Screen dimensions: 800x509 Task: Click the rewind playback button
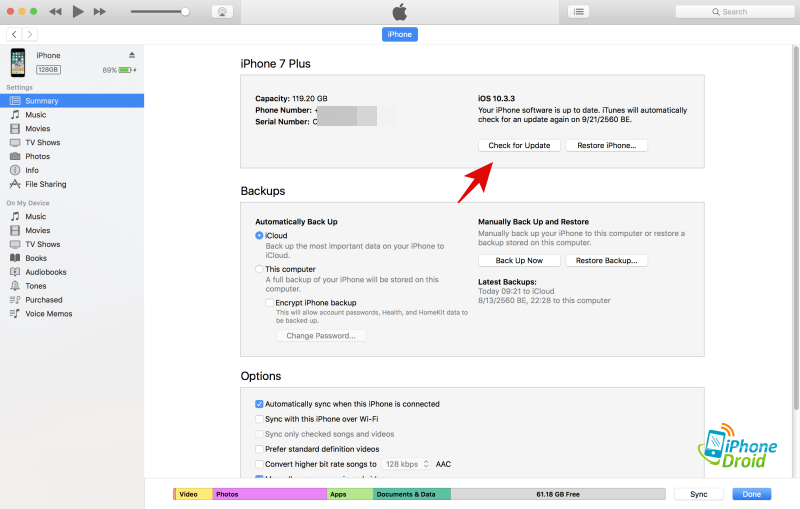point(55,11)
